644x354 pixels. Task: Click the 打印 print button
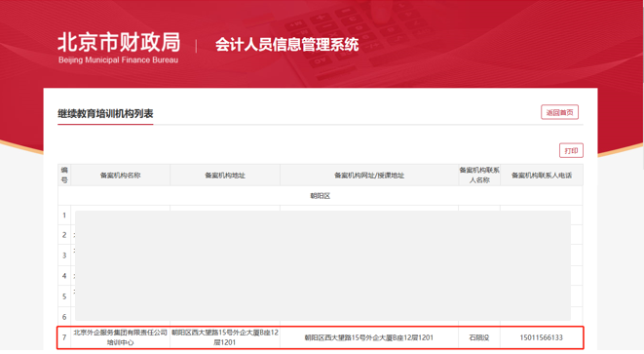click(x=571, y=150)
